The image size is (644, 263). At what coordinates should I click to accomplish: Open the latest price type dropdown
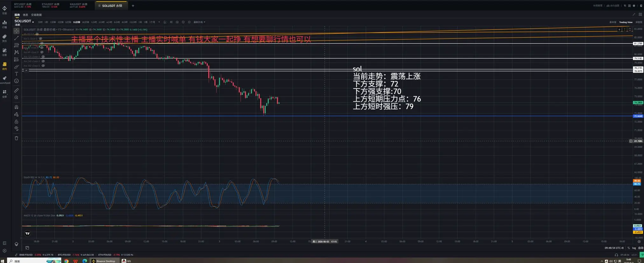(199, 22)
